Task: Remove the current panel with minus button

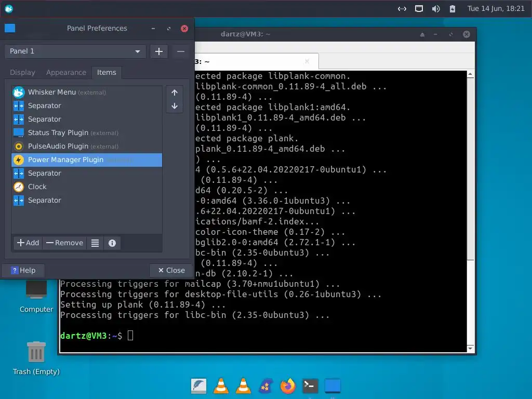Action: [180, 51]
